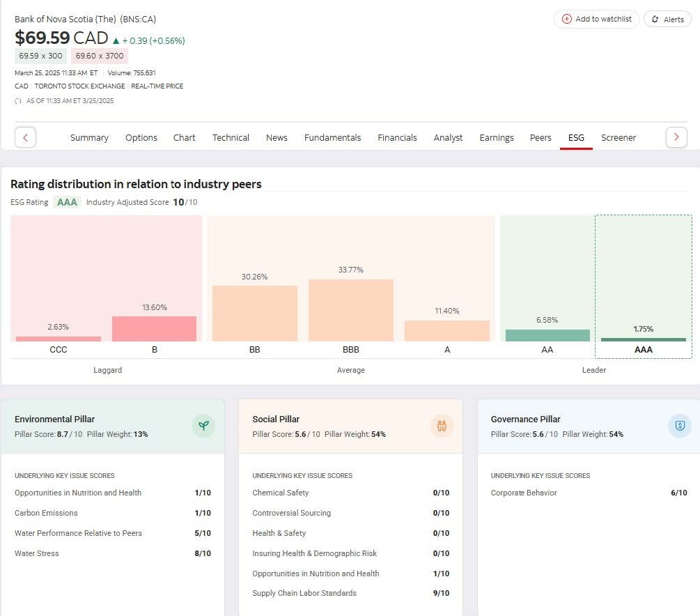
Task: Select the Technical tab
Action: pos(231,137)
